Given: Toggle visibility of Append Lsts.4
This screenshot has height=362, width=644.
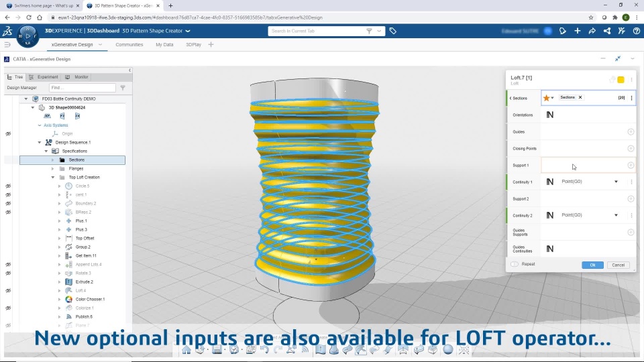Looking at the screenshot, I should tap(8, 264).
